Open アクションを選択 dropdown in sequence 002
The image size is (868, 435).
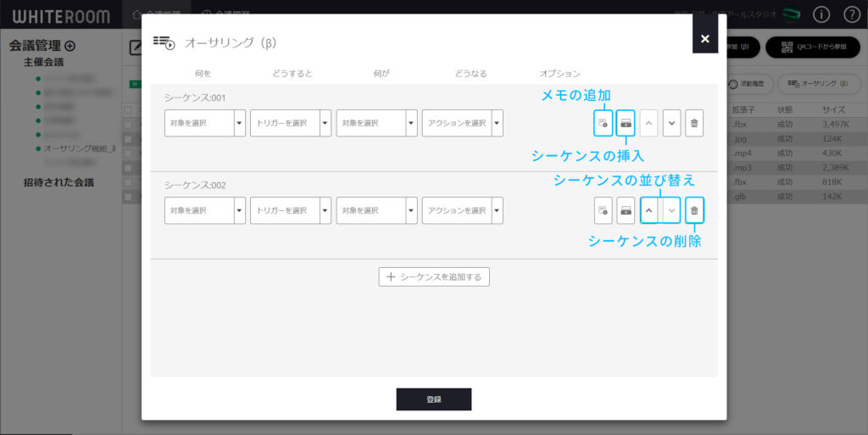point(462,210)
